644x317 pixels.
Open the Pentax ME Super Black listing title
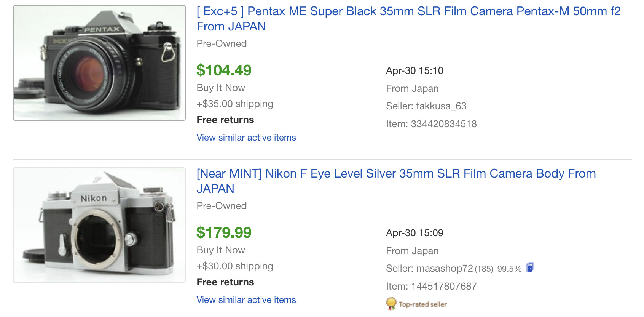(x=408, y=19)
